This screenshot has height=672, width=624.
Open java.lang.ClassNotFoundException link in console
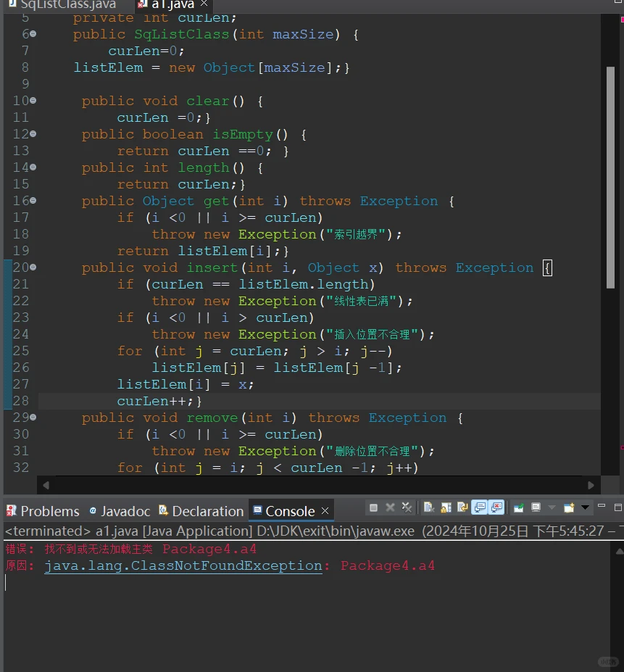point(183,565)
